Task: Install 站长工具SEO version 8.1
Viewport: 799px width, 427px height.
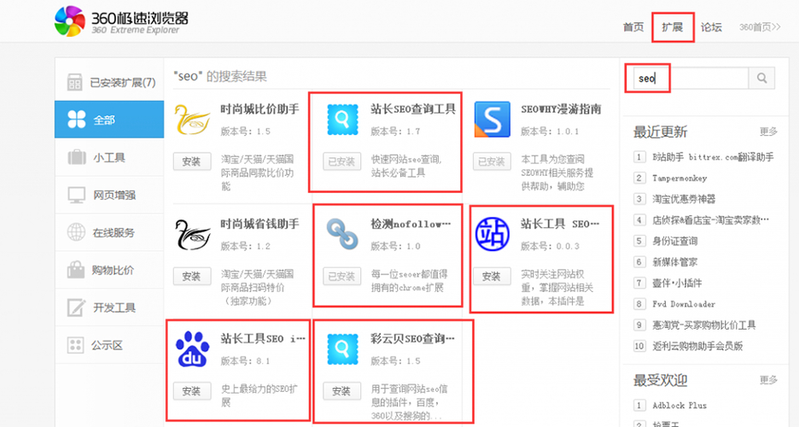Action: 192,391
